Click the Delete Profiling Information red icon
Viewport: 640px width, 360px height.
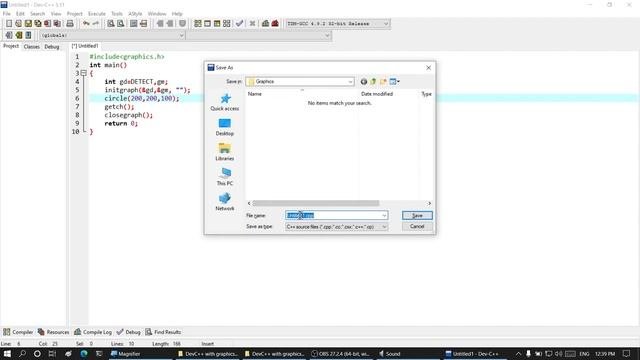point(275,24)
